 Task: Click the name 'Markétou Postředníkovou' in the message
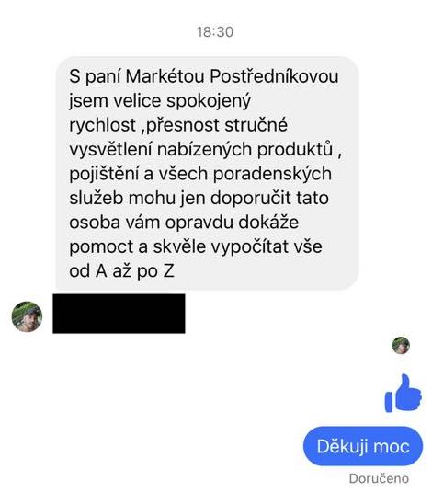(232, 76)
